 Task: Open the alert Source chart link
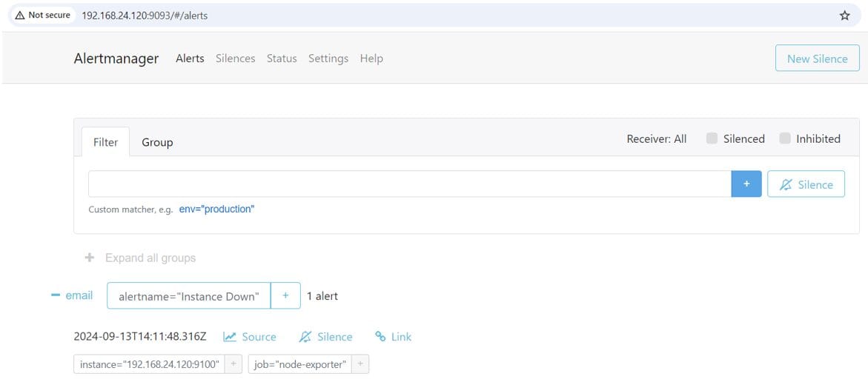coord(250,337)
